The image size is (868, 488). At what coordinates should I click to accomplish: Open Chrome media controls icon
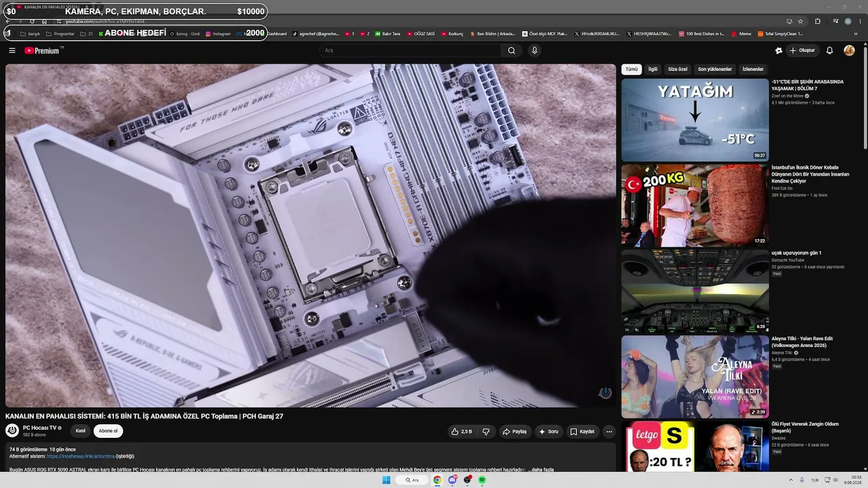[x=835, y=21]
